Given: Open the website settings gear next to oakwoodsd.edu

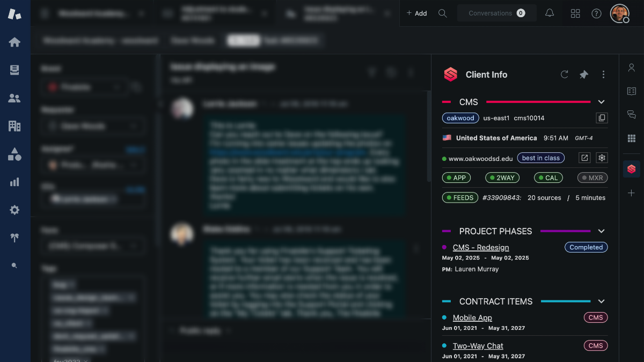Looking at the screenshot, I should [x=602, y=158].
